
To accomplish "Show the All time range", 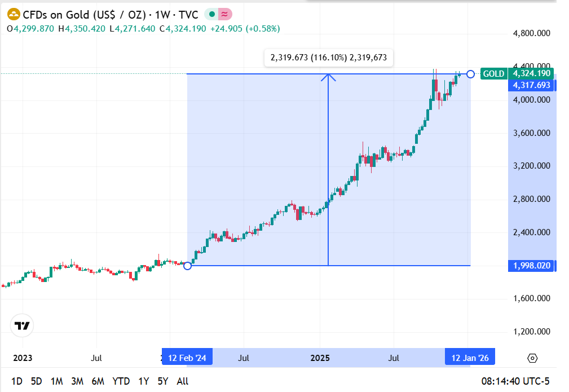I will point(183,381).
